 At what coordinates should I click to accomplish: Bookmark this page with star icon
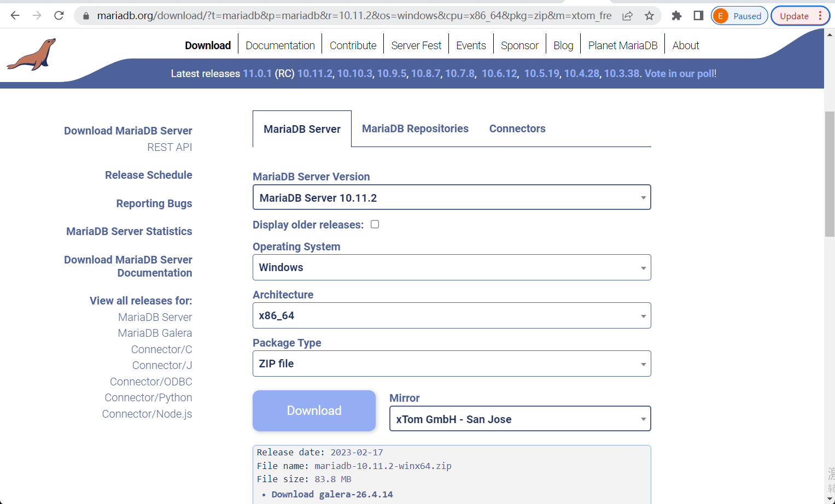[x=649, y=16]
